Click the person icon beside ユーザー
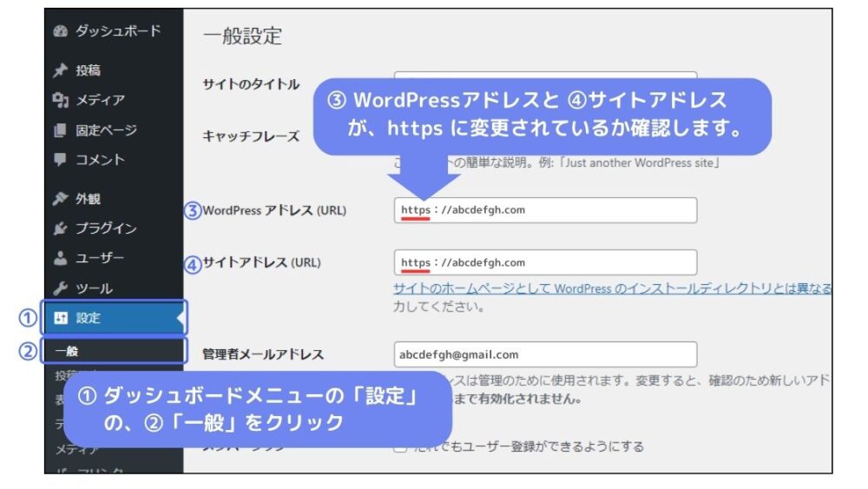This screenshot has height=489, width=868. [x=61, y=258]
